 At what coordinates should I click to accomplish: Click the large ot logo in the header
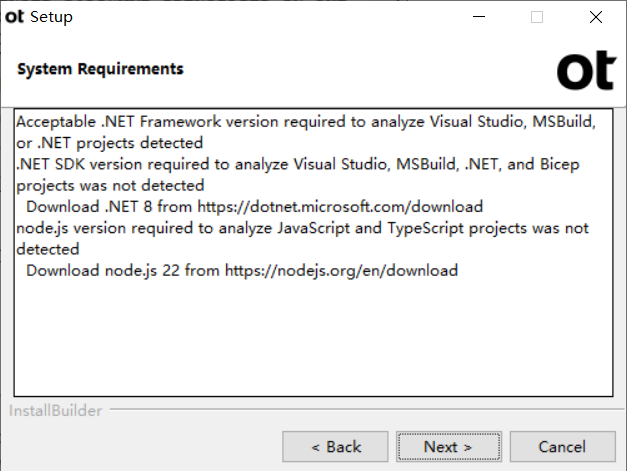coord(586,70)
